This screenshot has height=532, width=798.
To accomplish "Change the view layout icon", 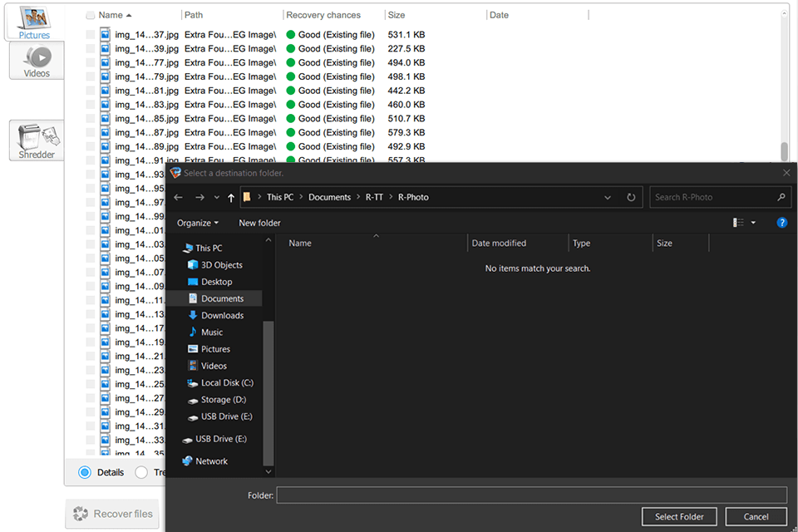I will [x=738, y=223].
